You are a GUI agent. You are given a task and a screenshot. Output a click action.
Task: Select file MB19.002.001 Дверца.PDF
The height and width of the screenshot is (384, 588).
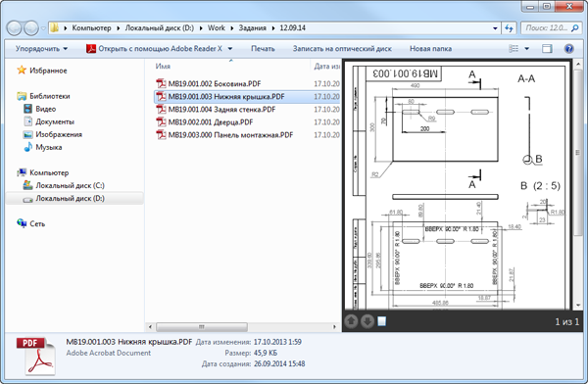(211, 121)
